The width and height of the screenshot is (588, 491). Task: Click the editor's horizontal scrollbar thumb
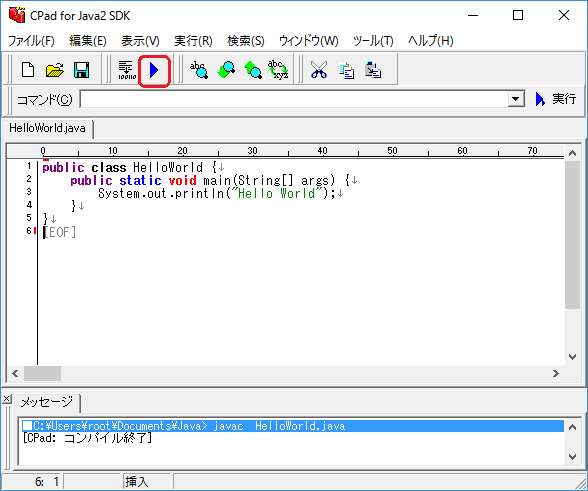42,374
